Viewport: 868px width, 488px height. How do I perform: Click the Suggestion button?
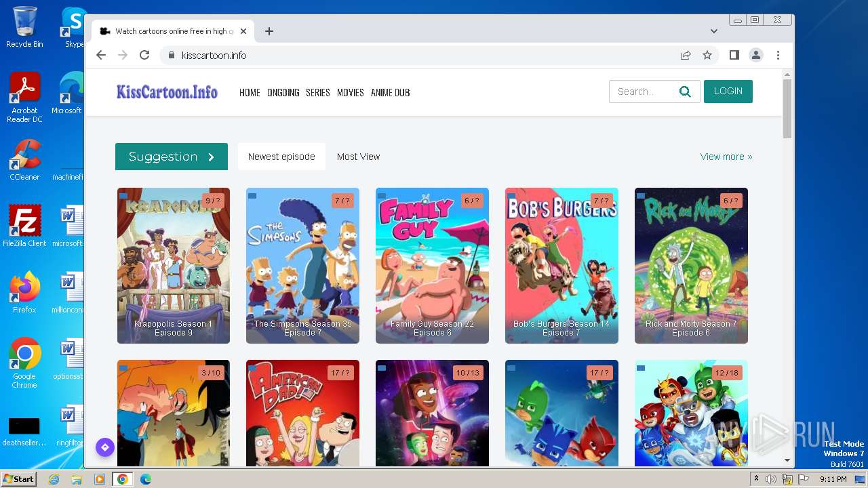(x=172, y=157)
